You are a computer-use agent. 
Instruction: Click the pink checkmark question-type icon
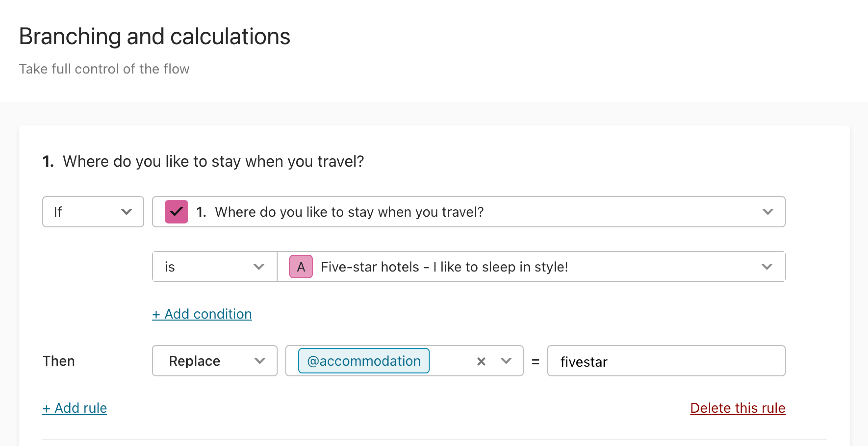click(x=176, y=212)
